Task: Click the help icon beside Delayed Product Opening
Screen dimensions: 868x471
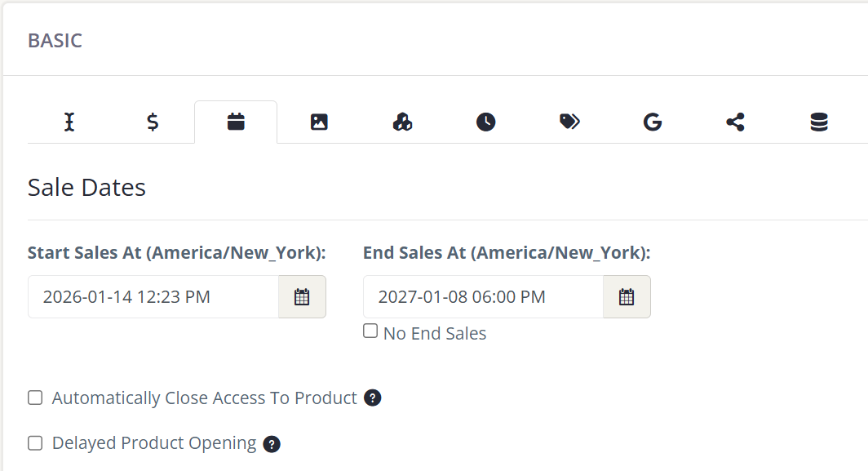Action: click(x=272, y=444)
